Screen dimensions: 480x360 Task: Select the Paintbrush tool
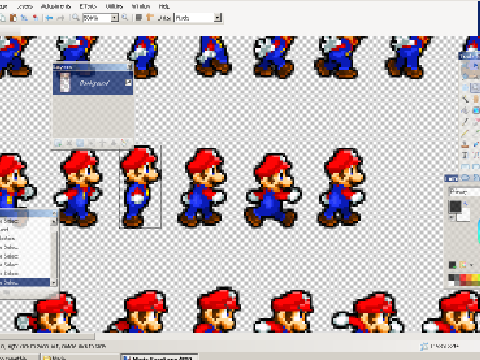(x=465, y=122)
